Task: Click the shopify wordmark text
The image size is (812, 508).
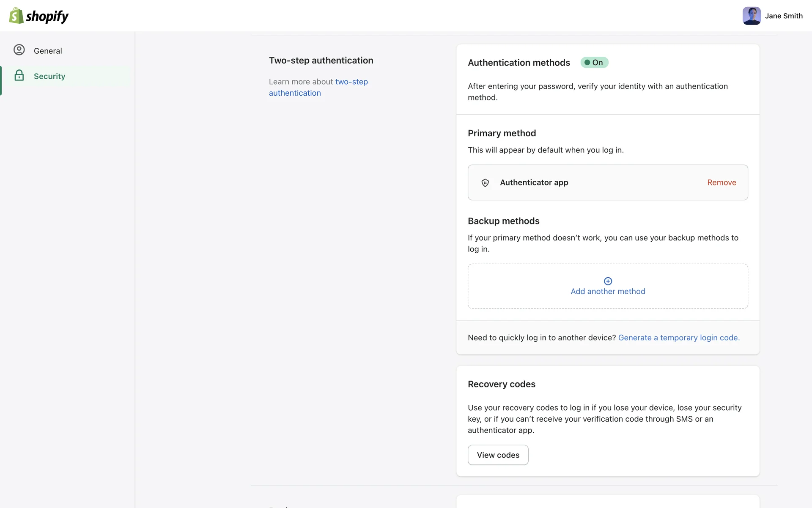Action: [47, 16]
